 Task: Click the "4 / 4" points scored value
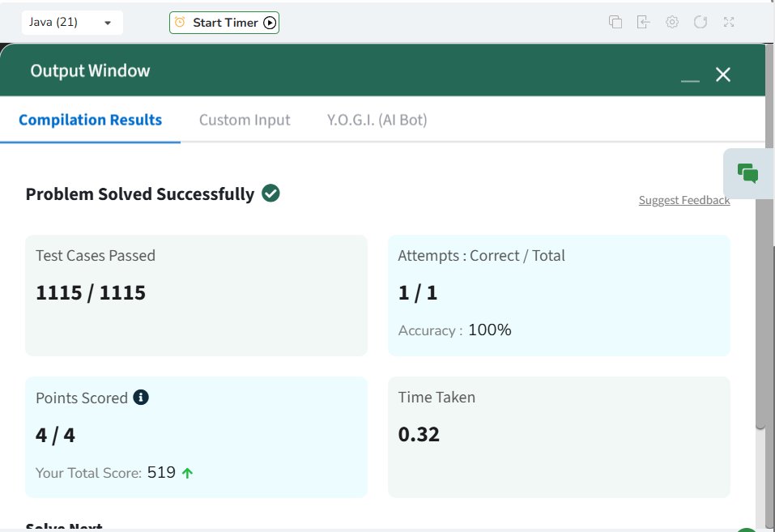(55, 436)
